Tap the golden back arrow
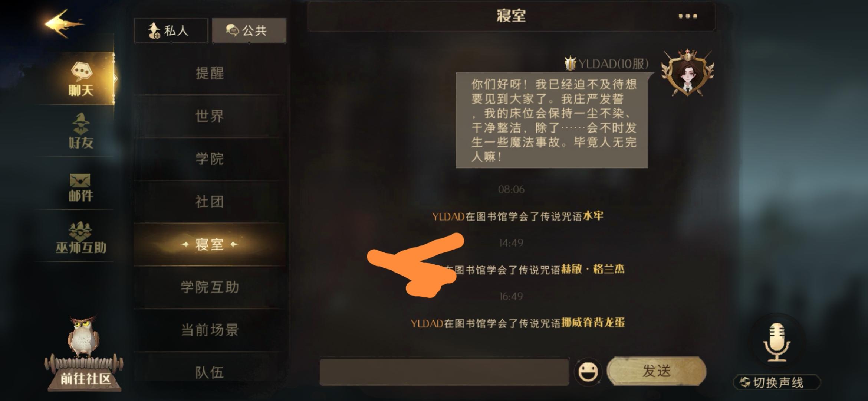 (x=64, y=24)
